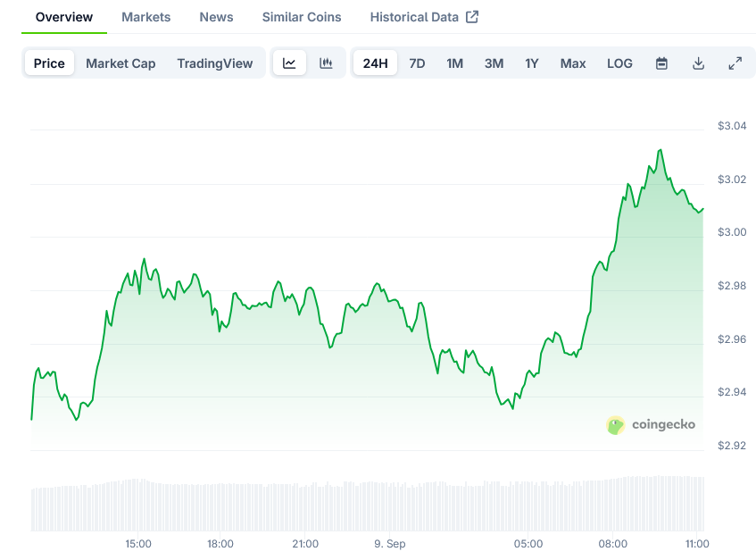Open the News tab
This screenshot has height=560, width=756.
coord(216,17)
